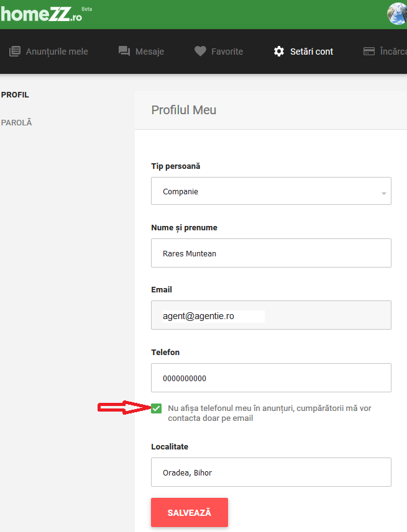Screen dimensions: 407x532
Task: Click into the Telefon input field
Action: [271, 378]
